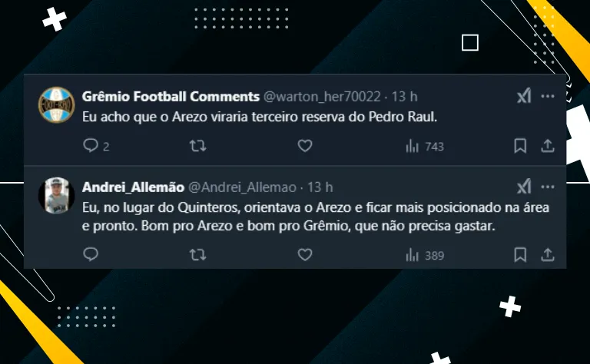The height and width of the screenshot is (364, 590).
Task: Visit the @warton_her70022 handle link
Action: [322, 97]
